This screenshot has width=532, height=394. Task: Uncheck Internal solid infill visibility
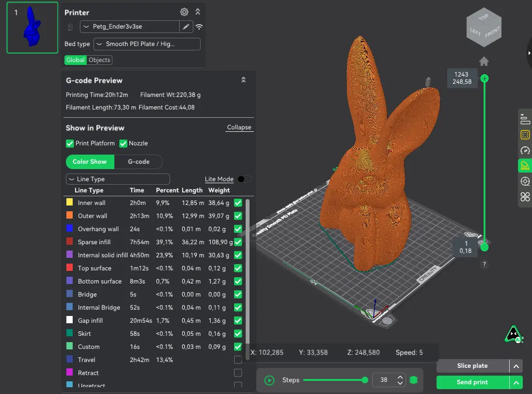(x=238, y=255)
